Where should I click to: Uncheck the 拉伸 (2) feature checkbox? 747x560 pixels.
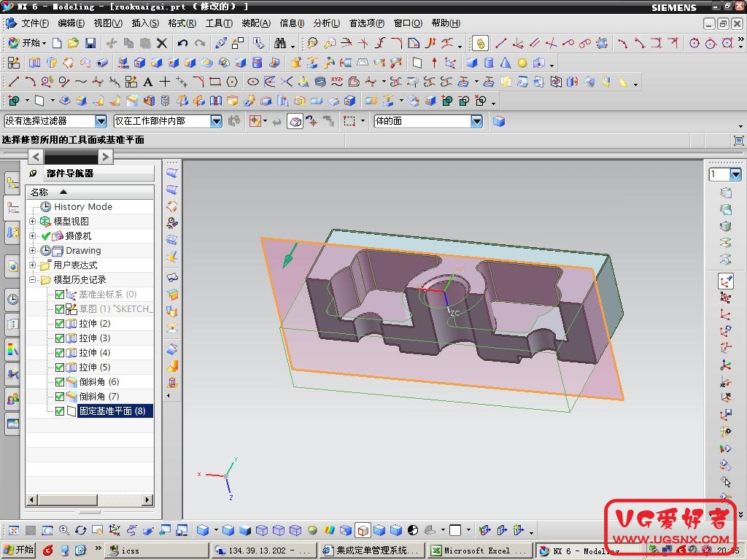click(x=60, y=324)
